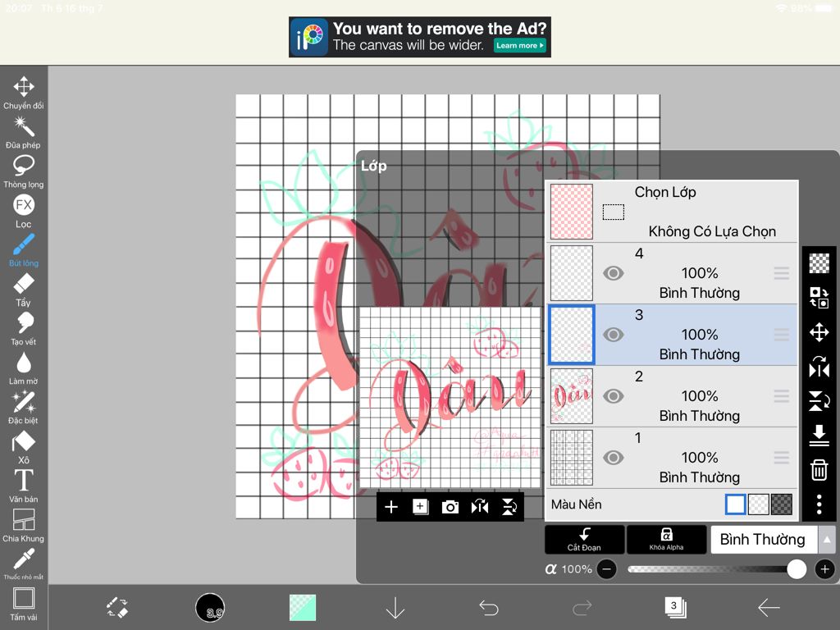Image resolution: width=840 pixels, height=630 pixels.
Task: Click layer 1 grid thumbnail
Action: (572, 458)
